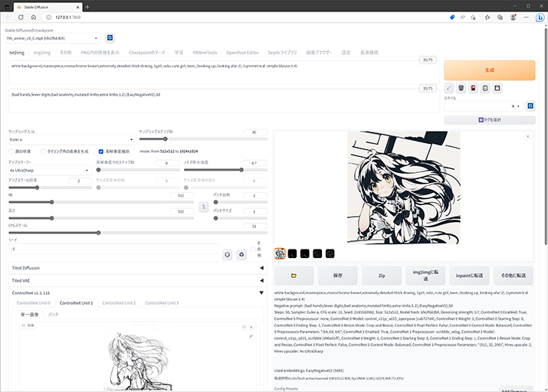The height and width of the screenshot is (392, 548).
Task: Select the ControlNet Unit 0 tab
Action: (x=34, y=303)
